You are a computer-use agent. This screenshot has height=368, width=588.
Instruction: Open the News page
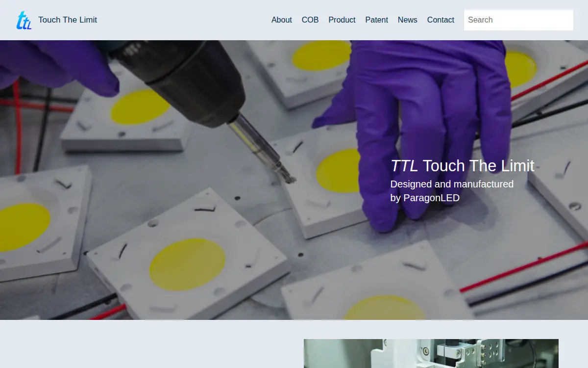click(x=408, y=20)
